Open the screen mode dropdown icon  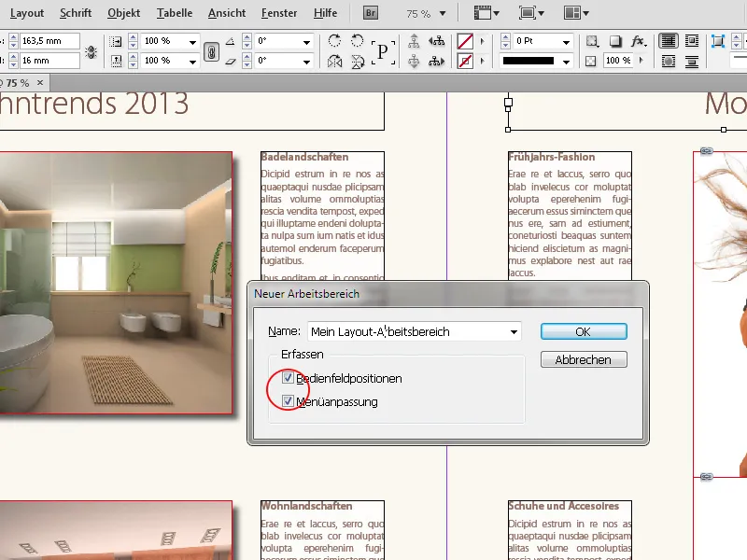click(x=531, y=13)
